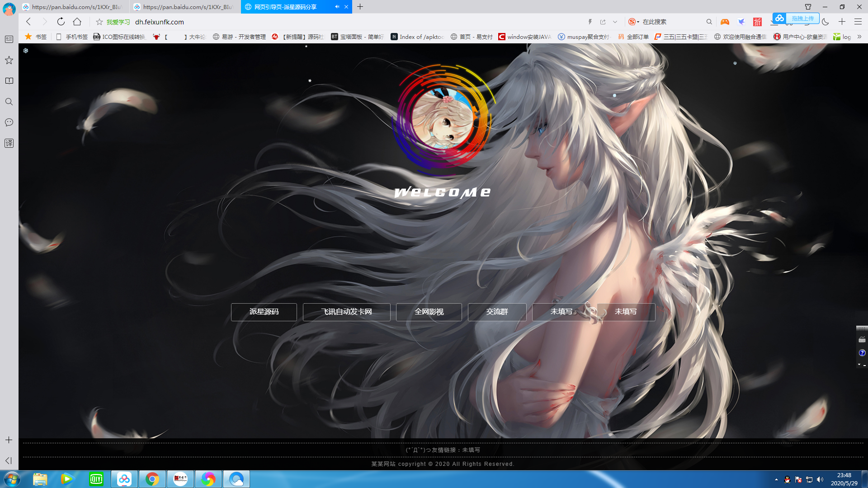Click the browser back arrow
The image size is (868, 488).
coord(28,22)
